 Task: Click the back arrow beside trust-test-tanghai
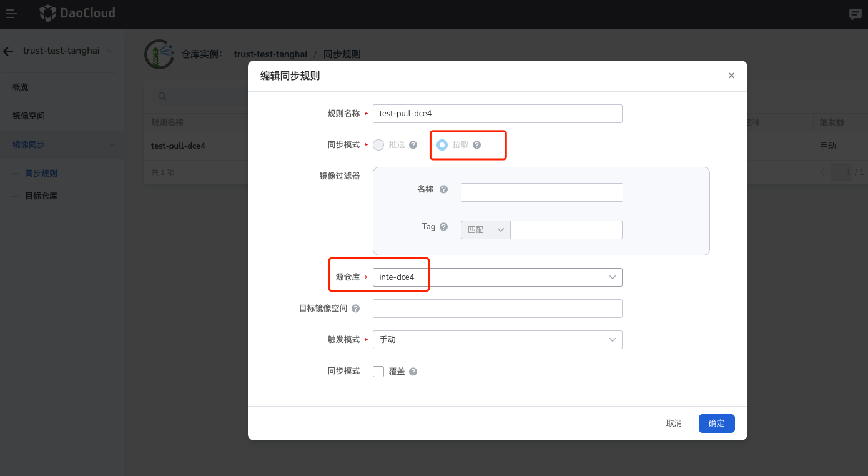pos(8,51)
